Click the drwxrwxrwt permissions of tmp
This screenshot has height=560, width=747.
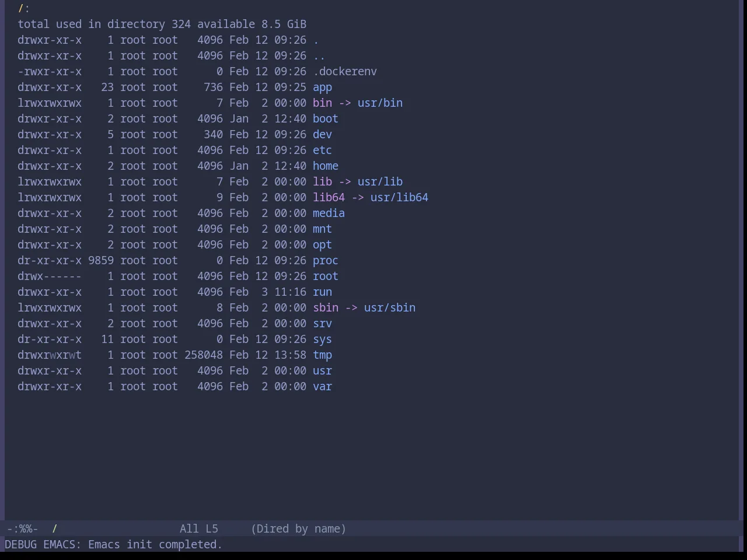click(50, 355)
